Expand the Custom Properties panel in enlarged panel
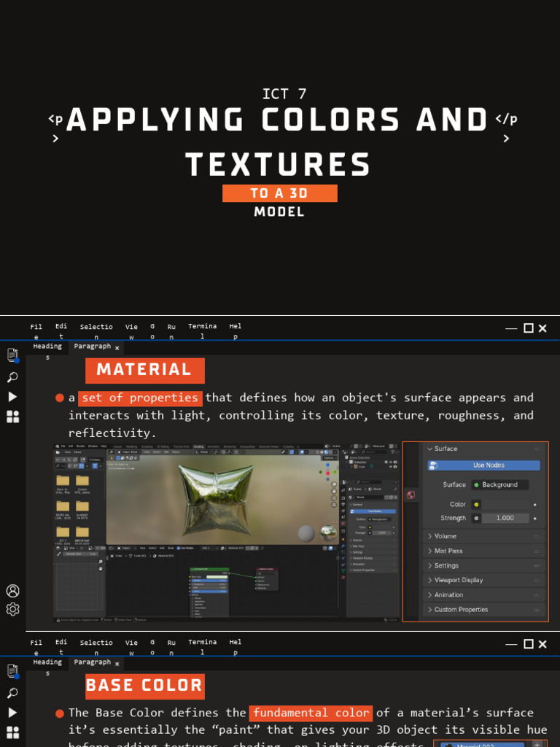Screen dimensions: 560x747 [x=483, y=610]
